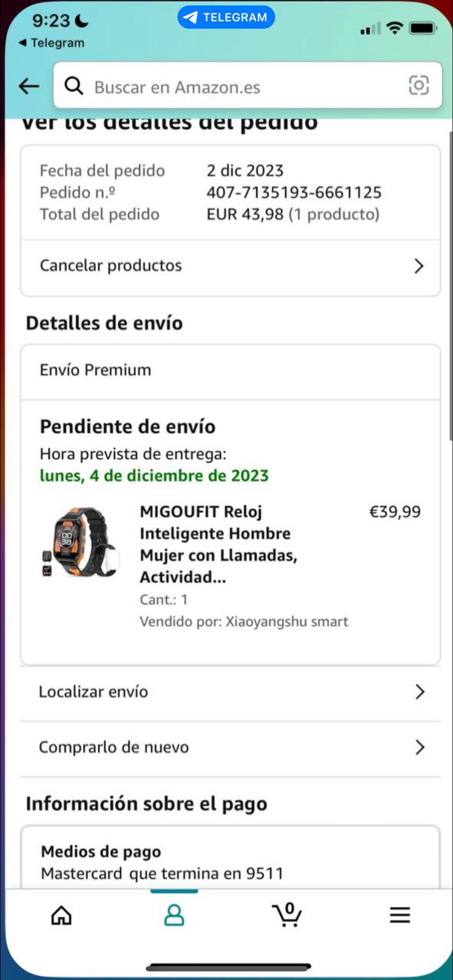The width and height of the screenshot is (453, 980).
Task: Return to Telegram via back link
Action: coord(51,43)
